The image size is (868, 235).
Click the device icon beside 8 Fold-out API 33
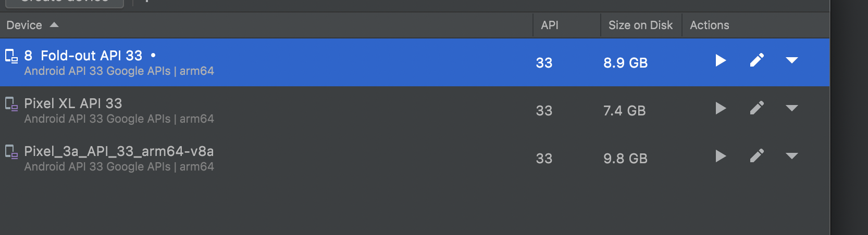(11, 56)
